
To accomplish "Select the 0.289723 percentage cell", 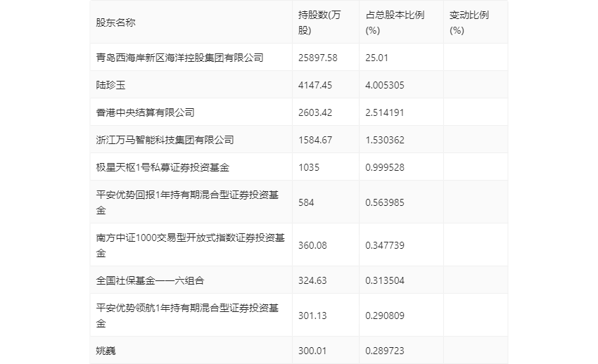I will [x=385, y=350].
